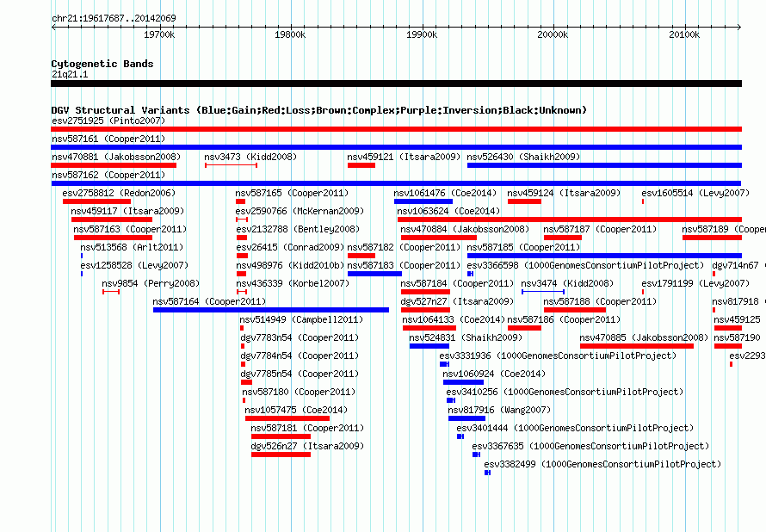Click the 19700k ruler tick label

click(159, 34)
